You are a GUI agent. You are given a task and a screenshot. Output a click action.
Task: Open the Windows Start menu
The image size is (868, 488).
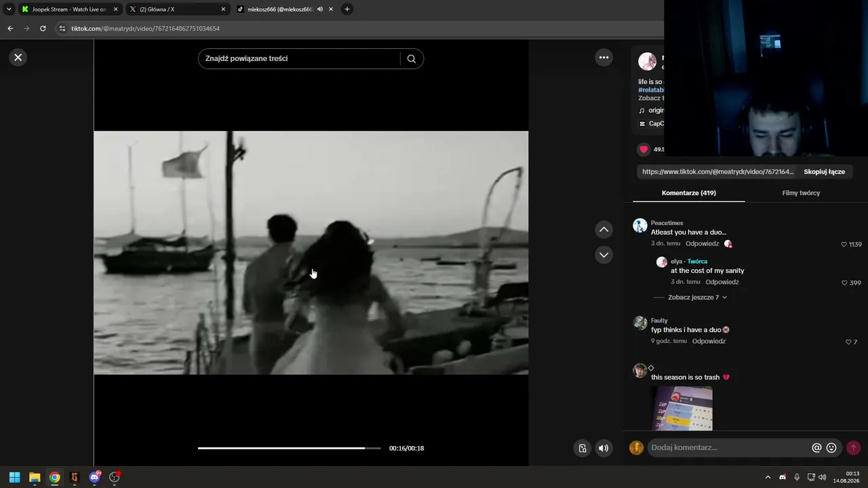(x=14, y=477)
